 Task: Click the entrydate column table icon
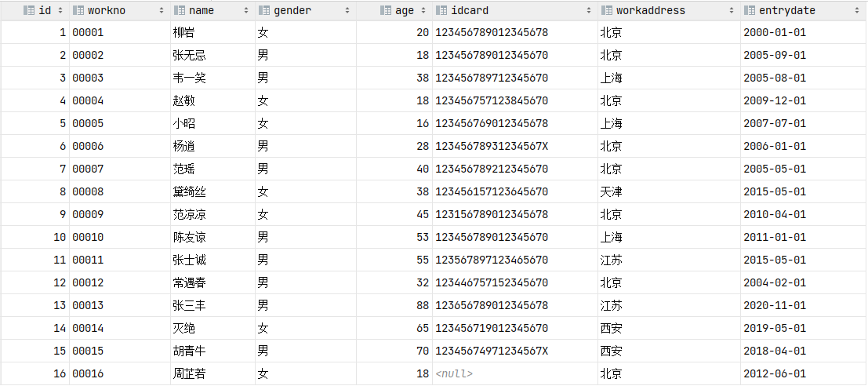point(750,10)
